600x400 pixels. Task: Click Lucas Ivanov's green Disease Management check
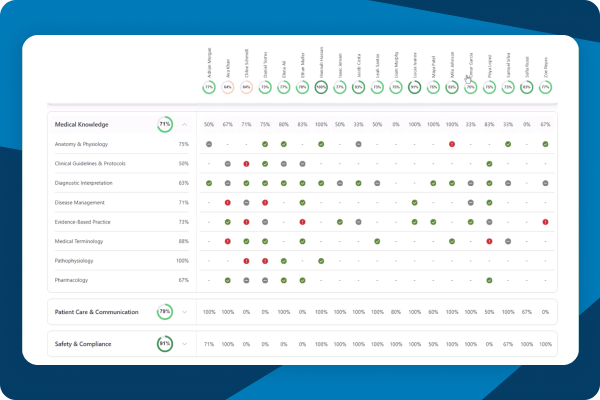click(414, 202)
